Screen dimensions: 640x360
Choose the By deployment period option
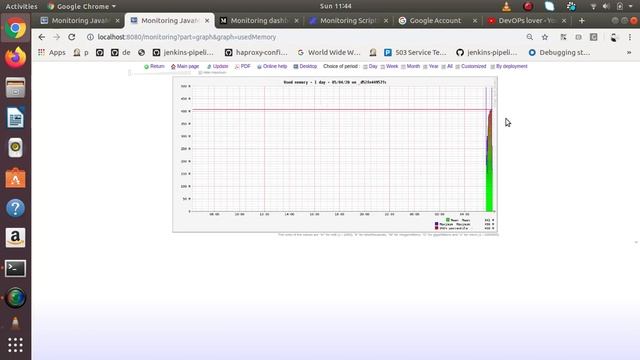click(509, 66)
